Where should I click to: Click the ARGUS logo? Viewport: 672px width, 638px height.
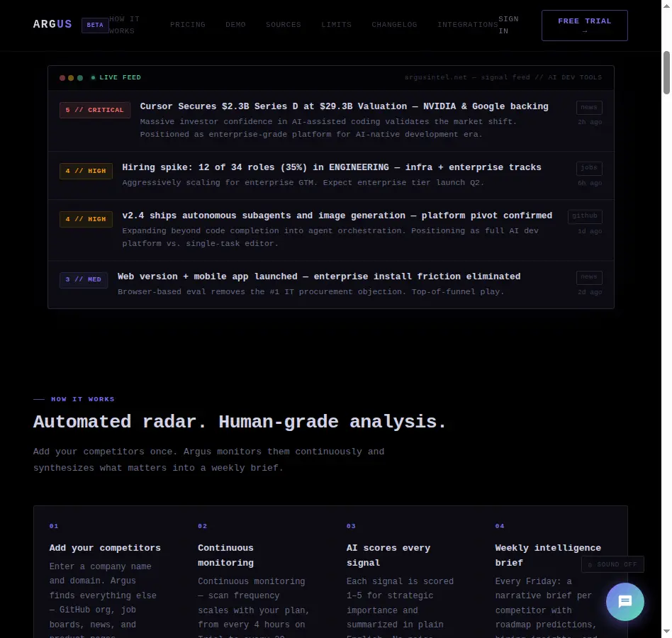pyautogui.click(x=52, y=24)
